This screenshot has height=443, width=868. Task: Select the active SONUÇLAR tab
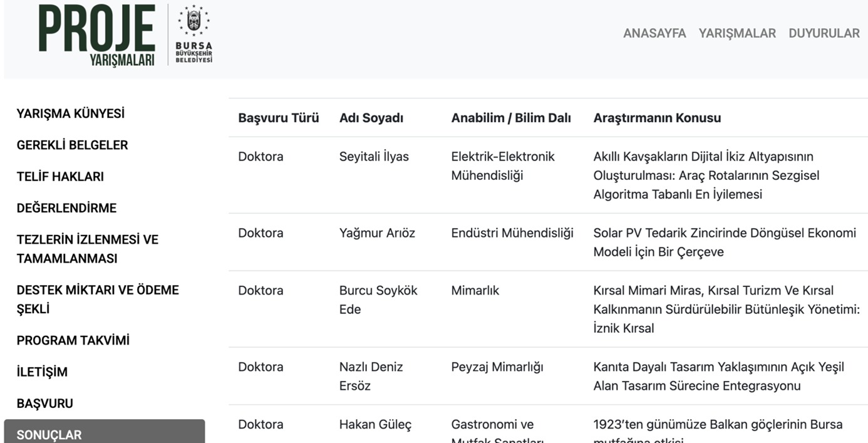point(104,434)
